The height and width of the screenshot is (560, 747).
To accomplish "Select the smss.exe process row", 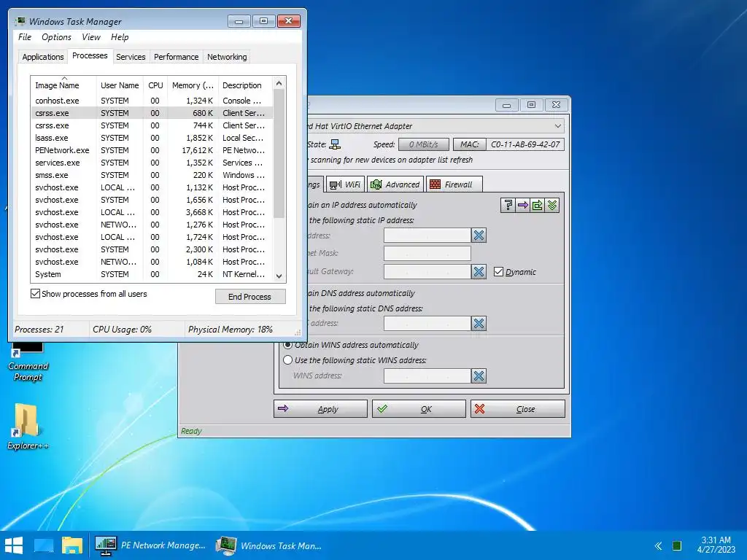I will 152,175.
